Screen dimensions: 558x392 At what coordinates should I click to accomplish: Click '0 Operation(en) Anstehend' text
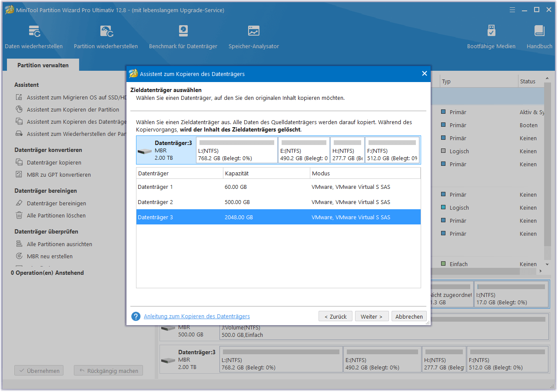[47, 273]
